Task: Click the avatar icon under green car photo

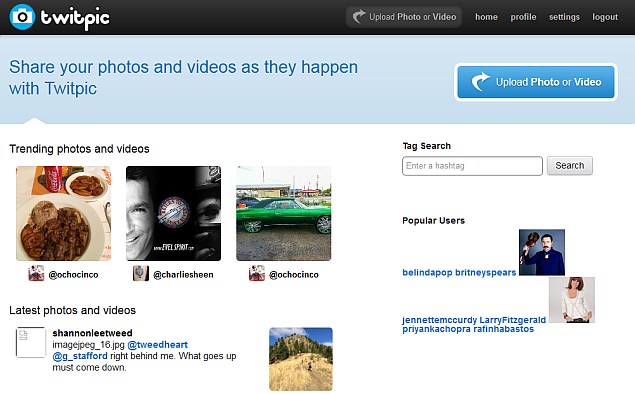Action: pyautogui.click(x=257, y=273)
